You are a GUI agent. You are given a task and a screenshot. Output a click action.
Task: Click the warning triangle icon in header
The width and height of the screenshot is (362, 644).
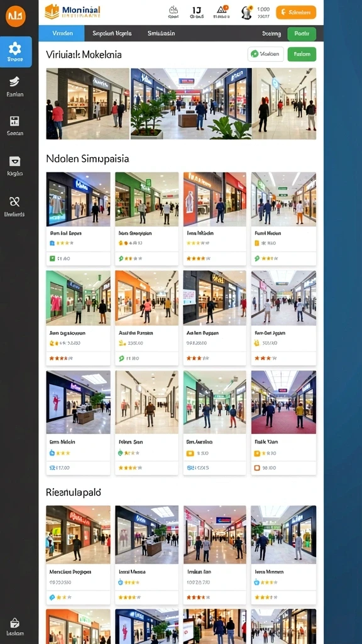(222, 12)
